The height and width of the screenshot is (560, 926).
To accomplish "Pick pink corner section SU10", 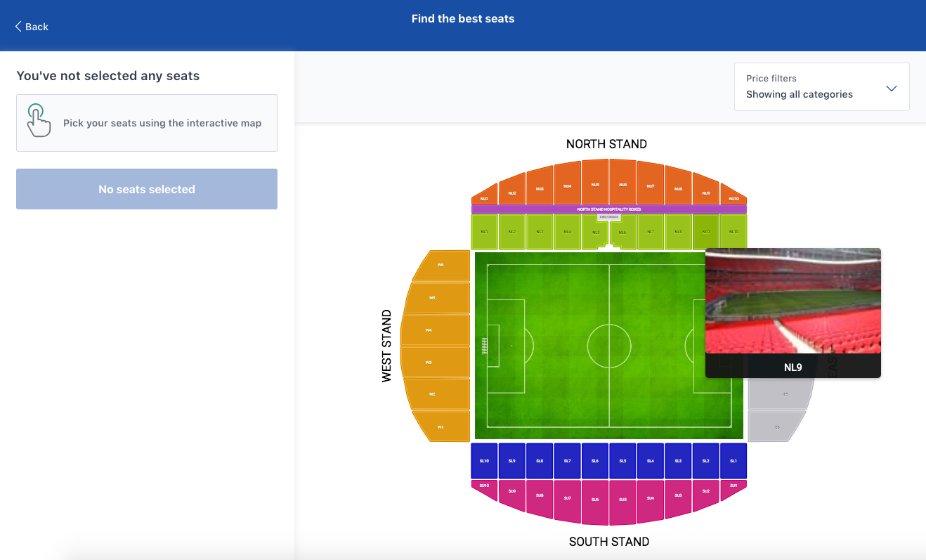I will click(484, 488).
